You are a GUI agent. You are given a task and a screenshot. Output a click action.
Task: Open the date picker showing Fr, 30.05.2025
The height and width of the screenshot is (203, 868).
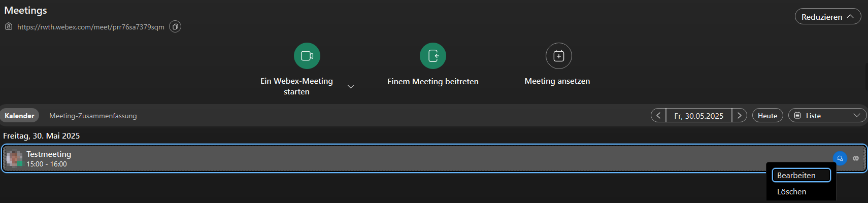[x=698, y=116]
